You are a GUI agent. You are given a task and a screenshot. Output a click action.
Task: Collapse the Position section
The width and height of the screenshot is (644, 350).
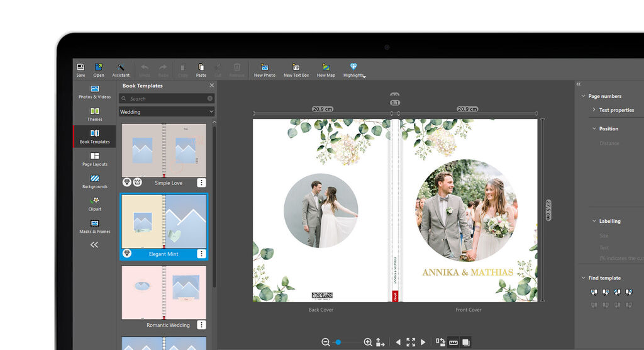594,128
